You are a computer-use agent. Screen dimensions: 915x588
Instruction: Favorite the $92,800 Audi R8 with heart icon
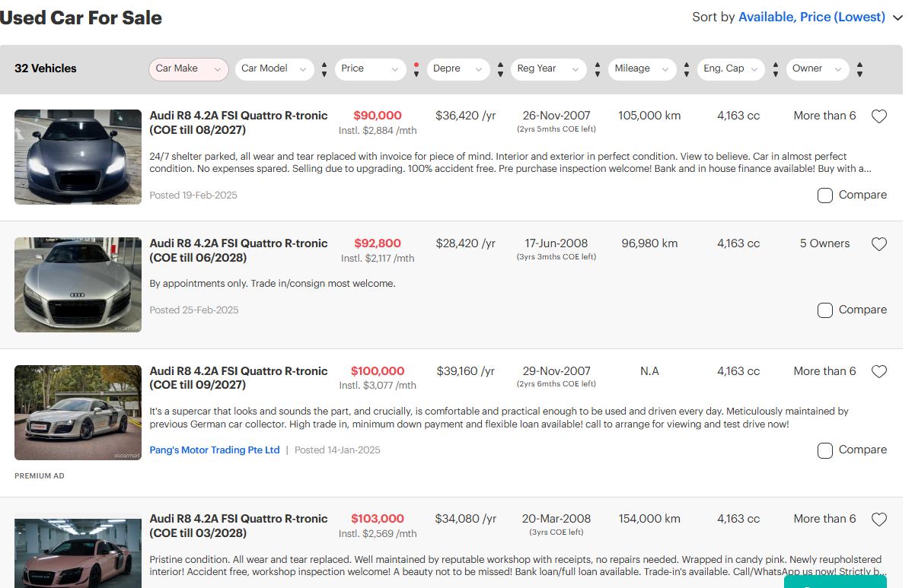(879, 244)
